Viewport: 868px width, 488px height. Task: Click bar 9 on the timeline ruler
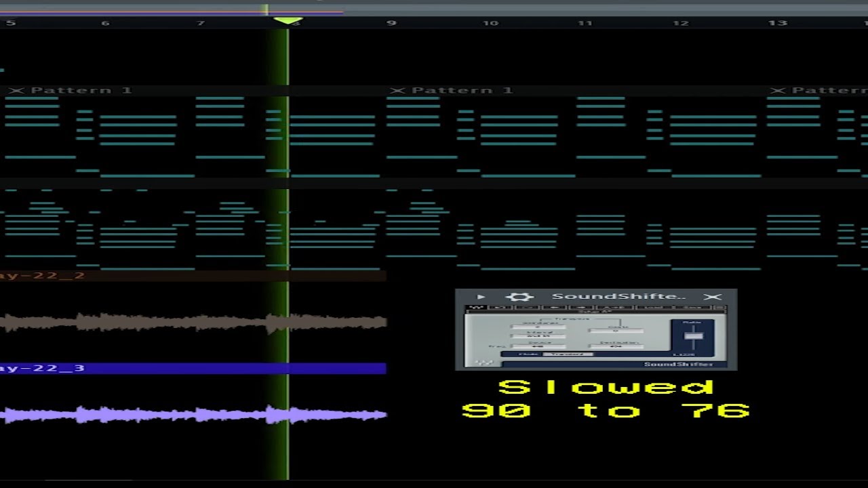391,23
